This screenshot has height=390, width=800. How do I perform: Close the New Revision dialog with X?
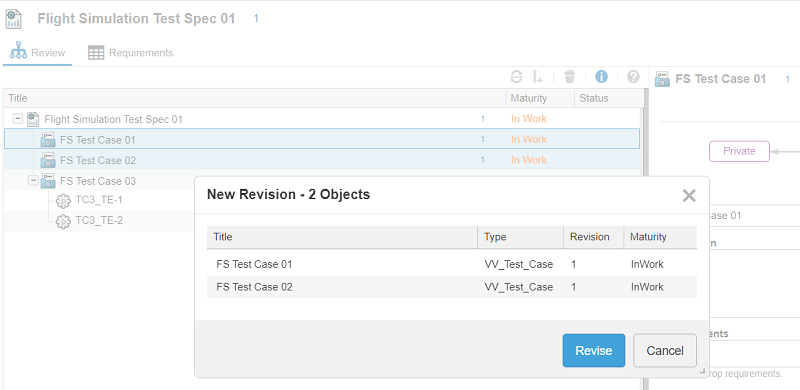[x=689, y=196]
